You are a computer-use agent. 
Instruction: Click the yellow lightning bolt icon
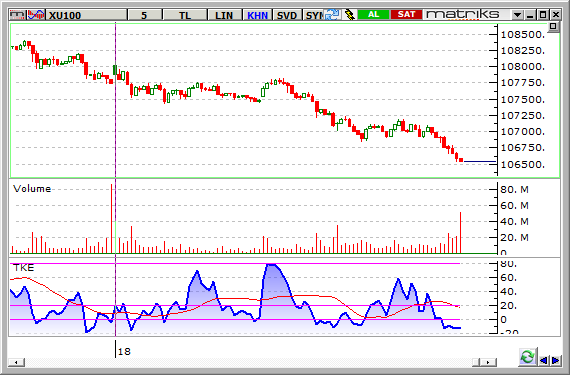tap(349, 15)
